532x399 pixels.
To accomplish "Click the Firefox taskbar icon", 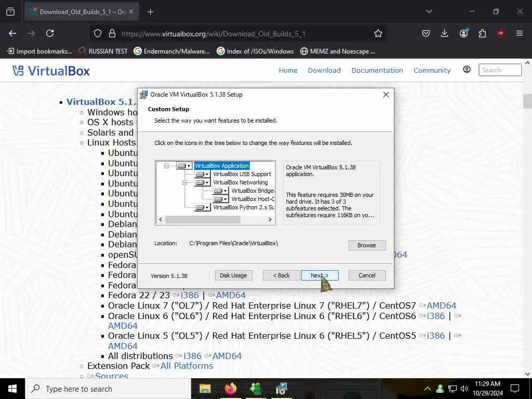I will click(230, 389).
